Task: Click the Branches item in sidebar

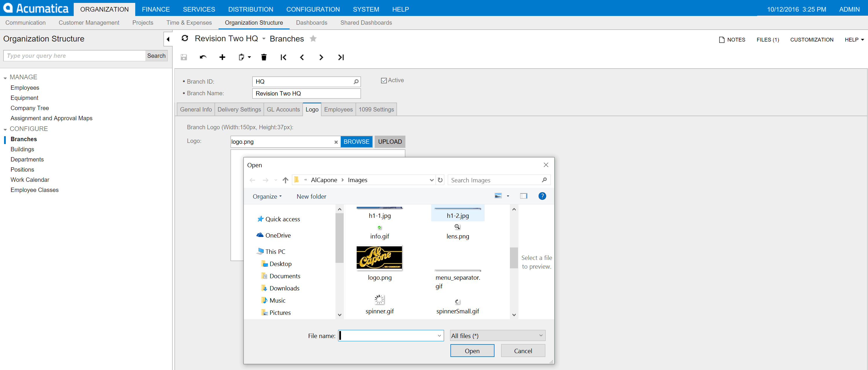Action: [x=24, y=139]
